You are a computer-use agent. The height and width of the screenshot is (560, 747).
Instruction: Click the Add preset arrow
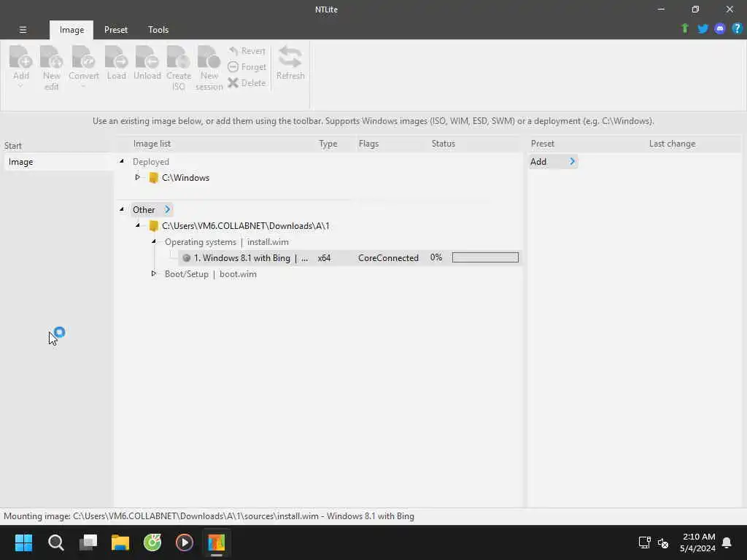pyautogui.click(x=572, y=161)
